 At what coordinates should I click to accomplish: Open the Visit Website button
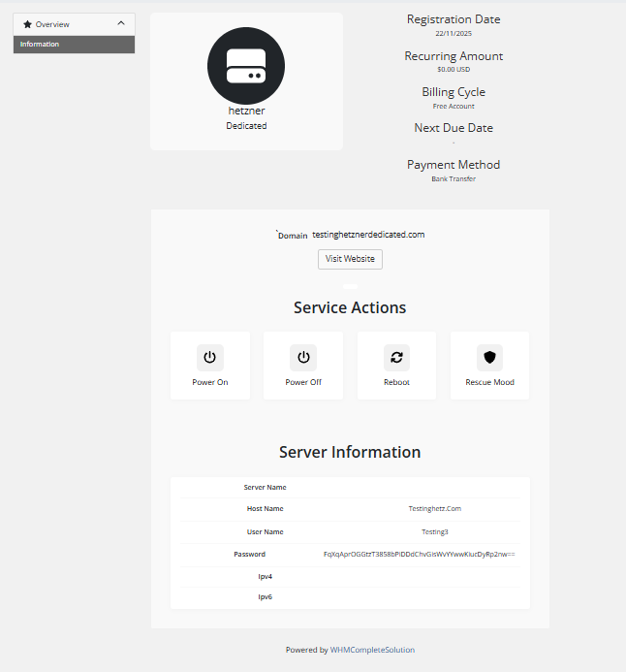coord(350,259)
